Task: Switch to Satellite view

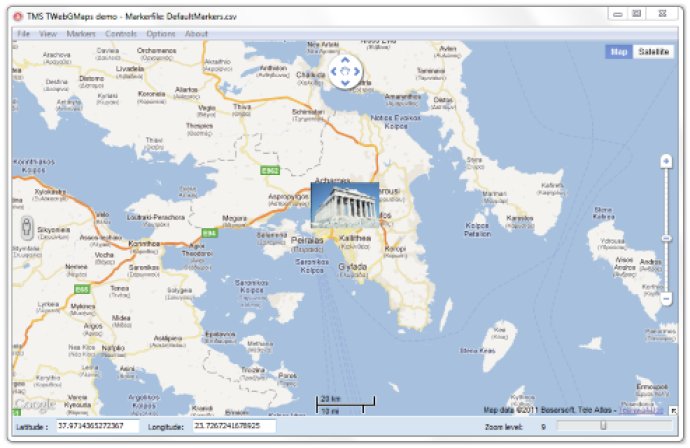Action: click(653, 52)
